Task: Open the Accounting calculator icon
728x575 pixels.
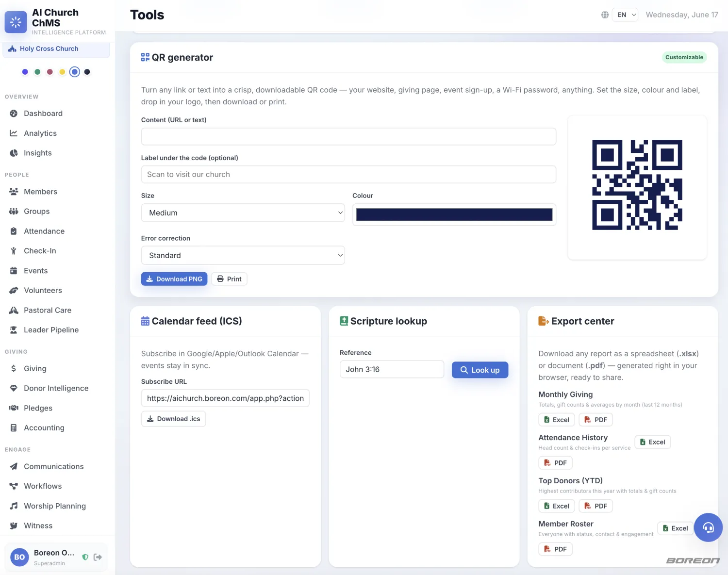Action: pyautogui.click(x=14, y=428)
